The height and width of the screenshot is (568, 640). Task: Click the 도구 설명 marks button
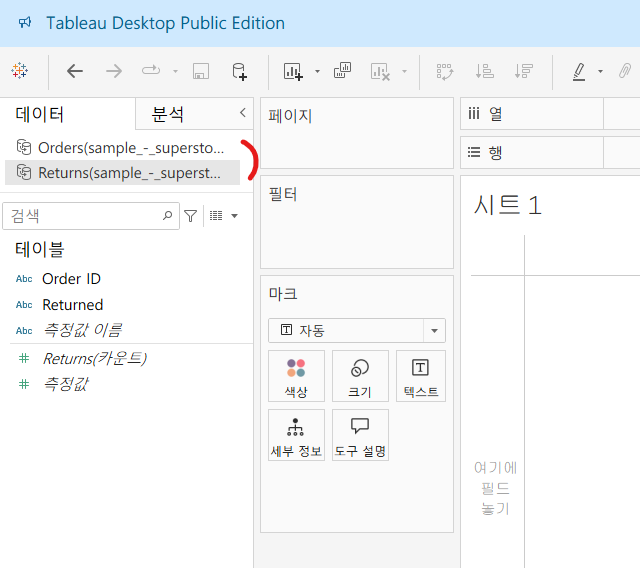[x=360, y=435]
